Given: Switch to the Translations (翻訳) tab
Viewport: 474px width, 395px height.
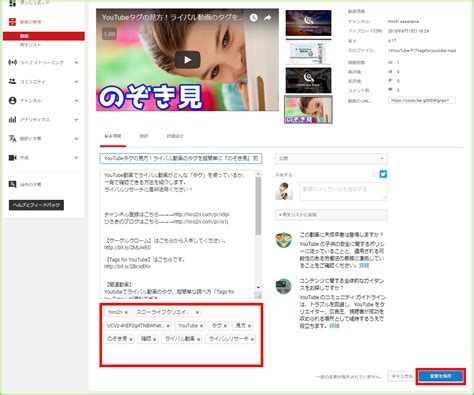Looking at the screenshot, I should pos(144,136).
